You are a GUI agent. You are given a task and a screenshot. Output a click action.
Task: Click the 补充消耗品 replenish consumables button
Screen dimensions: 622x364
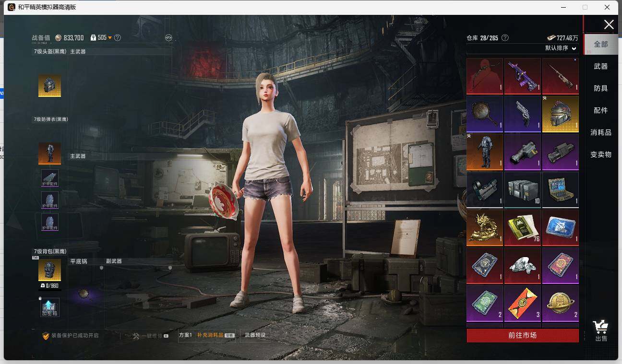pyautogui.click(x=215, y=335)
